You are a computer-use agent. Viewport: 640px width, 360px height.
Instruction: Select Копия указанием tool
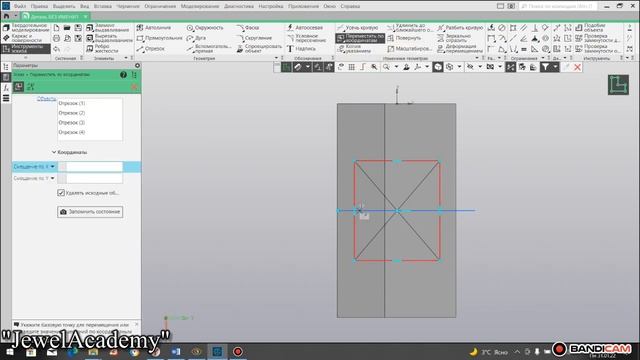[354, 49]
